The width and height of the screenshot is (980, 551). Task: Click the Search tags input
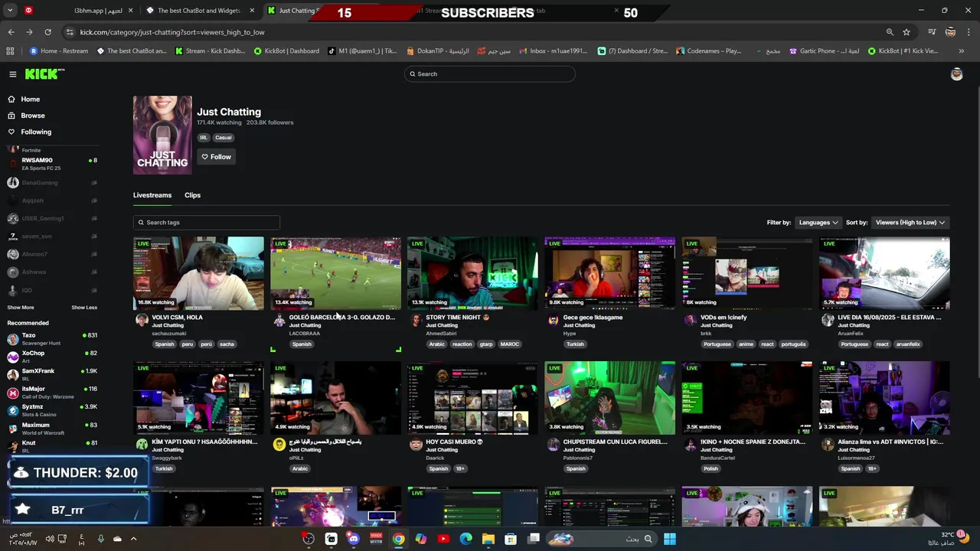click(207, 223)
